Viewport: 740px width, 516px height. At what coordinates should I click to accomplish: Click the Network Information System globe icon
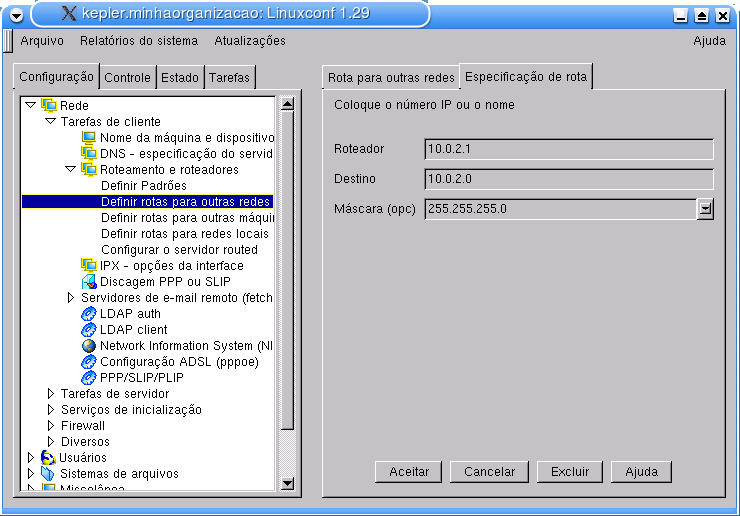(88, 346)
